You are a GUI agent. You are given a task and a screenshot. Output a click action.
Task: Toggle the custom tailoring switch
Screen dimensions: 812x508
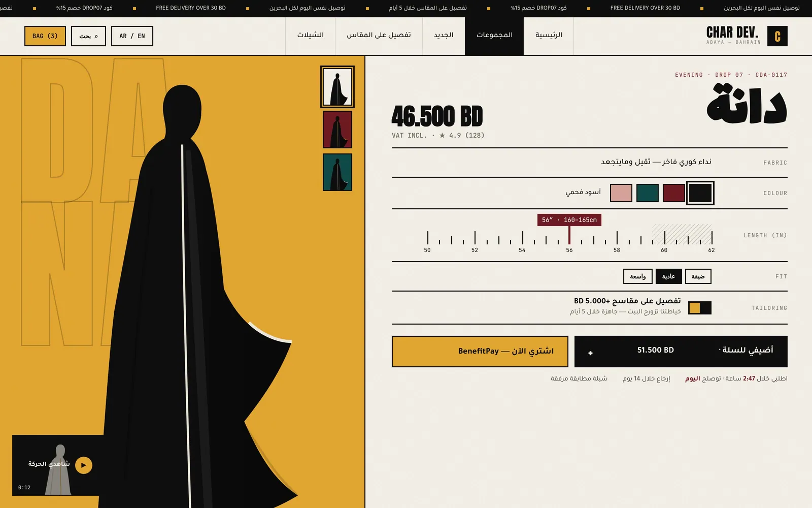[700, 308]
